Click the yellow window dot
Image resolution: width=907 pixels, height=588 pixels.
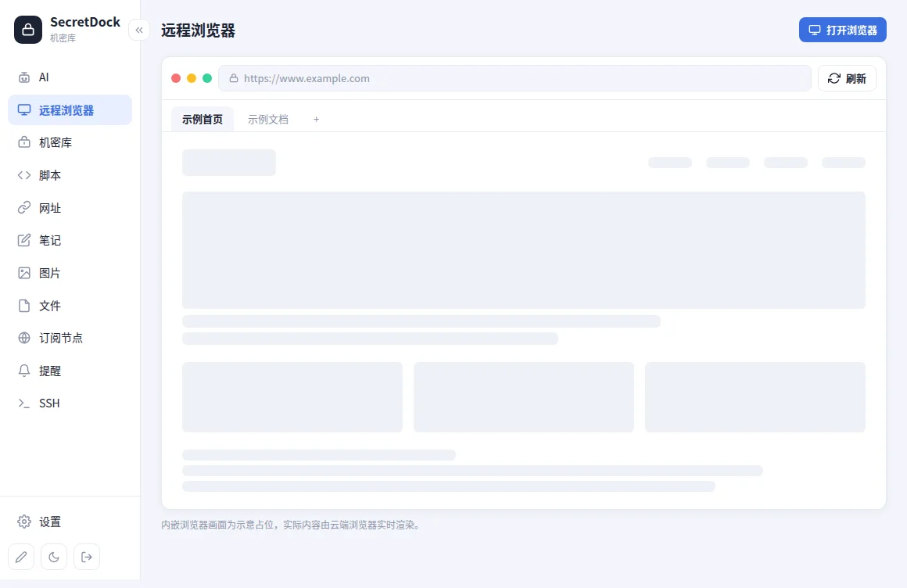point(192,78)
